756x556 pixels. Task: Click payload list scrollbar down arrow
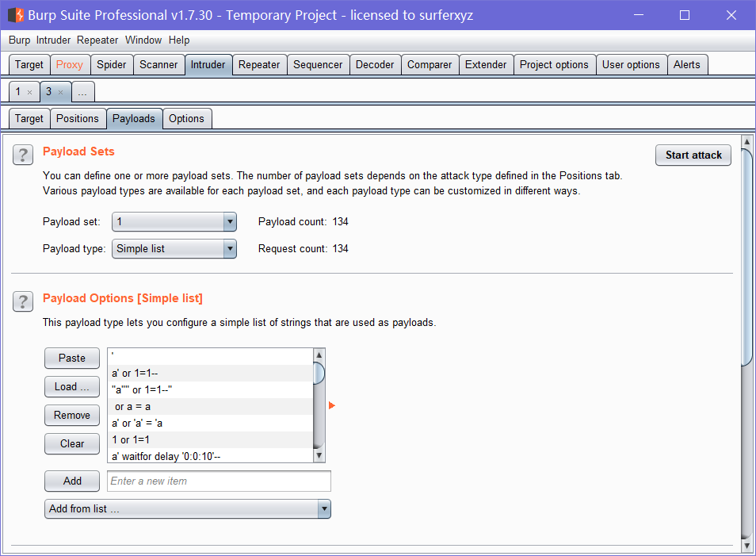[x=319, y=455]
